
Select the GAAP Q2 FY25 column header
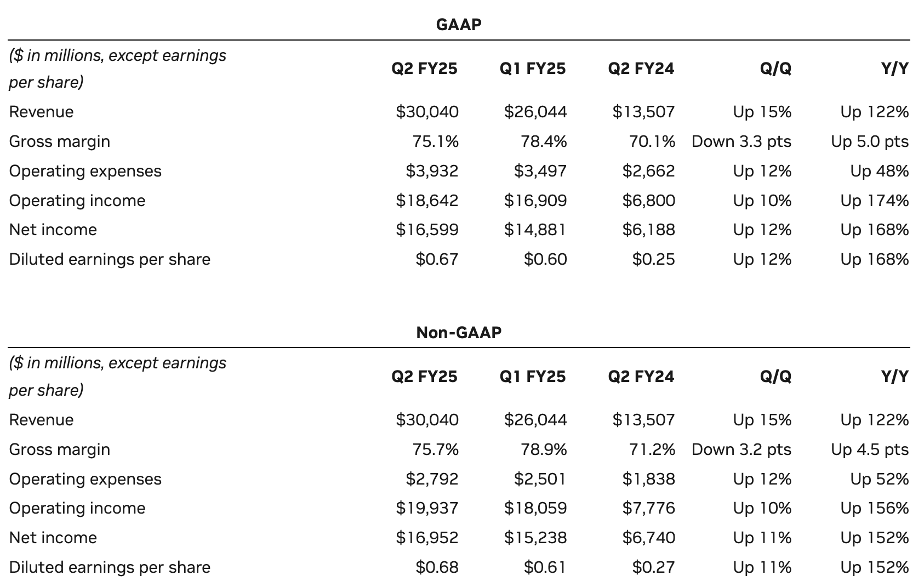(424, 69)
